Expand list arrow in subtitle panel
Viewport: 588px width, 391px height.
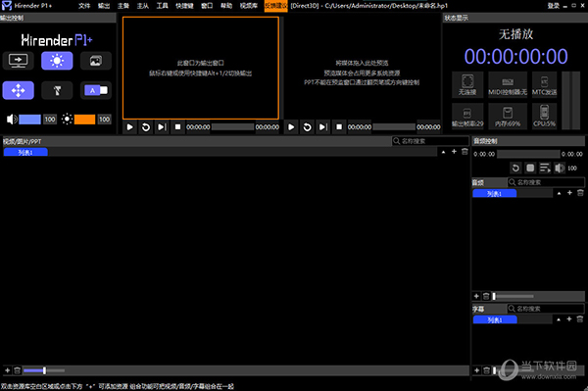coord(559,319)
